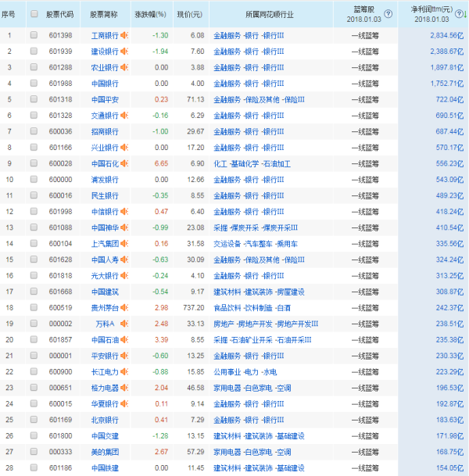The width and height of the screenshot is (469, 476).
Task: Toggle the select-all checkbox in header
Action: pyautogui.click(x=34, y=13)
